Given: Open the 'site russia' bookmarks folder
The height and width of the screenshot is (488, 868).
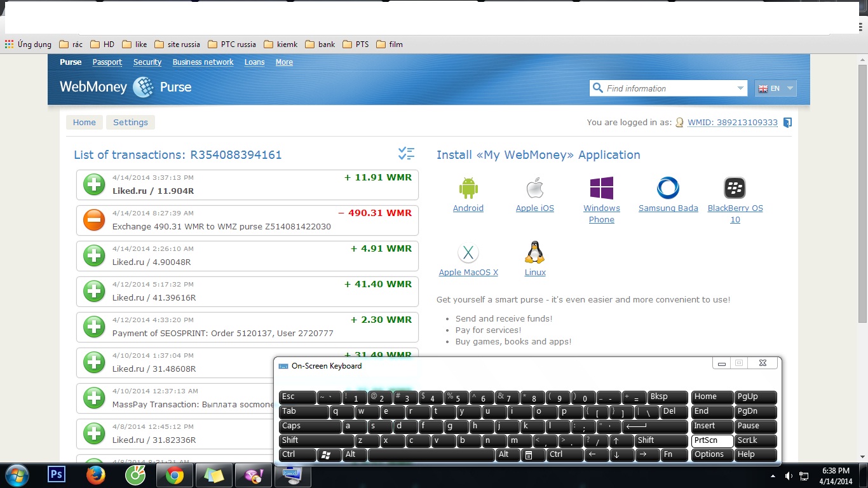Looking at the screenshot, I should coord(177,44).
